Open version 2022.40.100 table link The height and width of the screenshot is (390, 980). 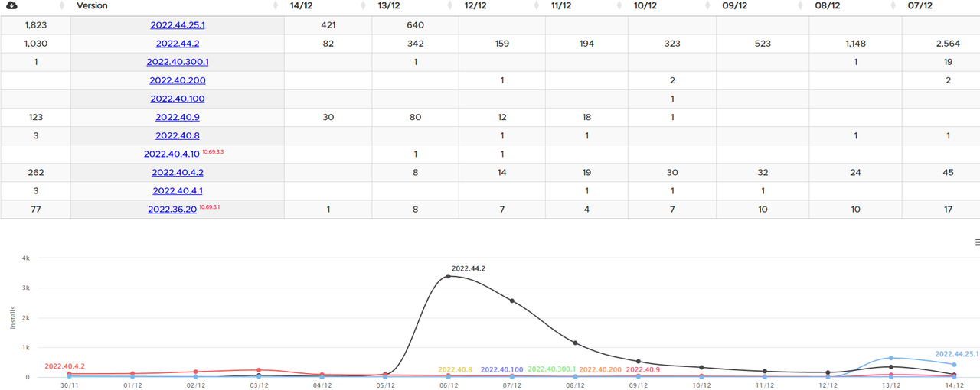(x=178, y=99)
